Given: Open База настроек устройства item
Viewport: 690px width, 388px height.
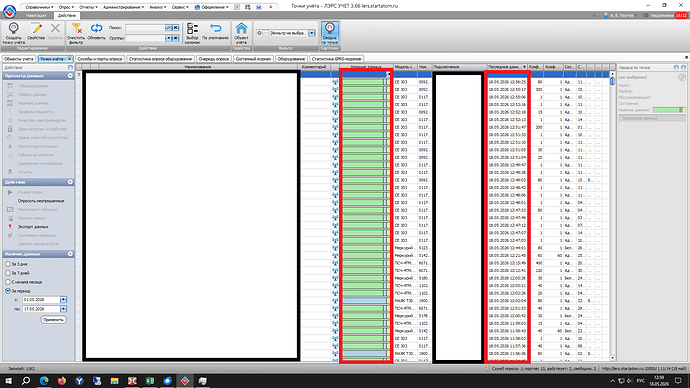Looking at the screenshot, I should click(42, 129).
